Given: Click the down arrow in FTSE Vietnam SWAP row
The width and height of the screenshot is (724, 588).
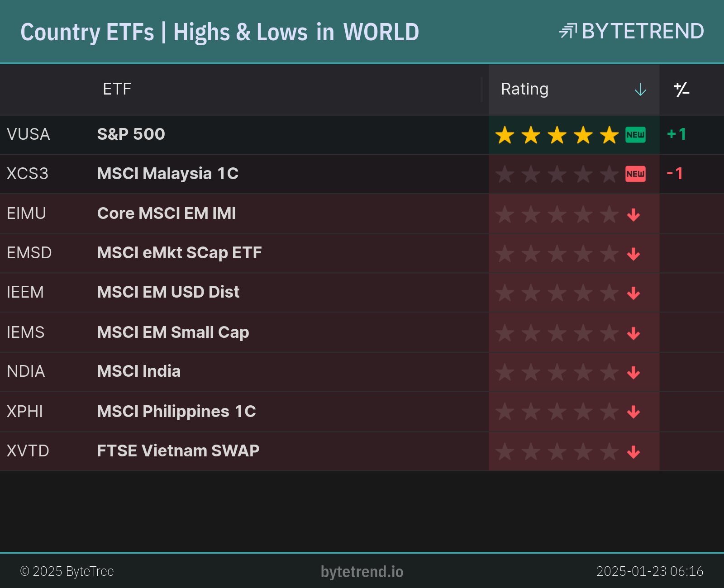Looking at the screenshot, I should coord(633,451).
